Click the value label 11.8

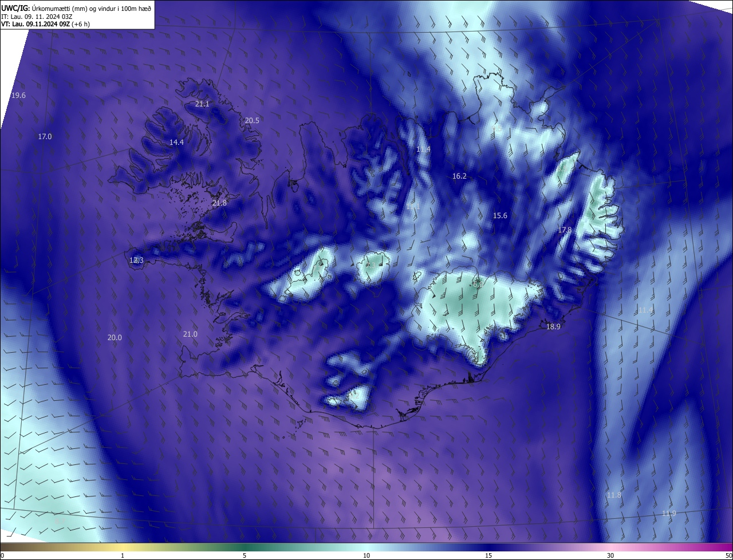tap(614, 495)
